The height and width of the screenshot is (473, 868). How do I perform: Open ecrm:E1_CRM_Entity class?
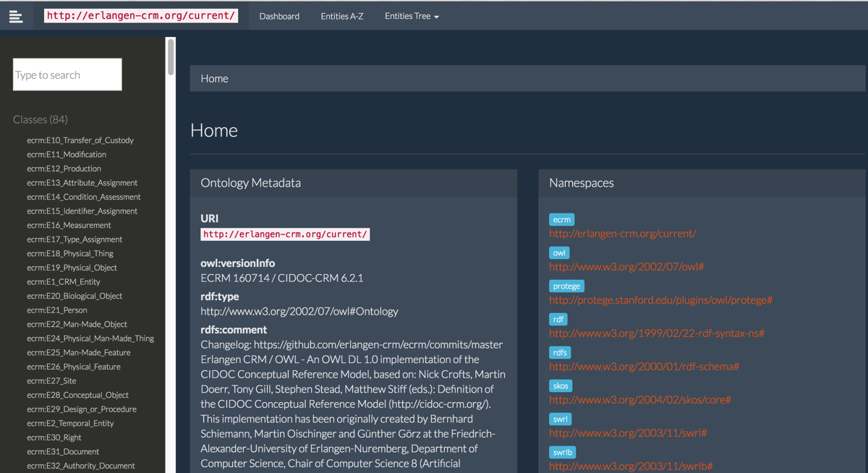(64, 281)
